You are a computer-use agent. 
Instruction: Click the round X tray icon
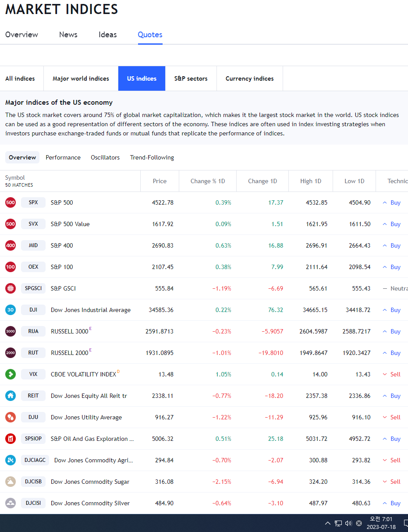[359, 523]
